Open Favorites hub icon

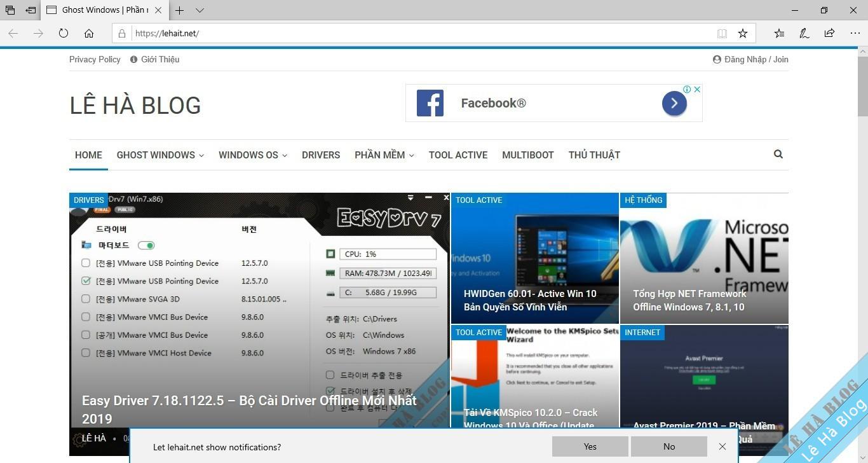779,33
